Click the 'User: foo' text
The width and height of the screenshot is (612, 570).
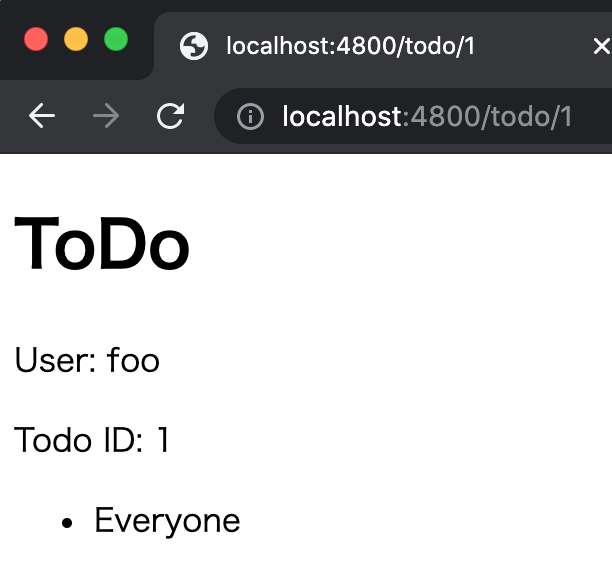coord(87,360)
